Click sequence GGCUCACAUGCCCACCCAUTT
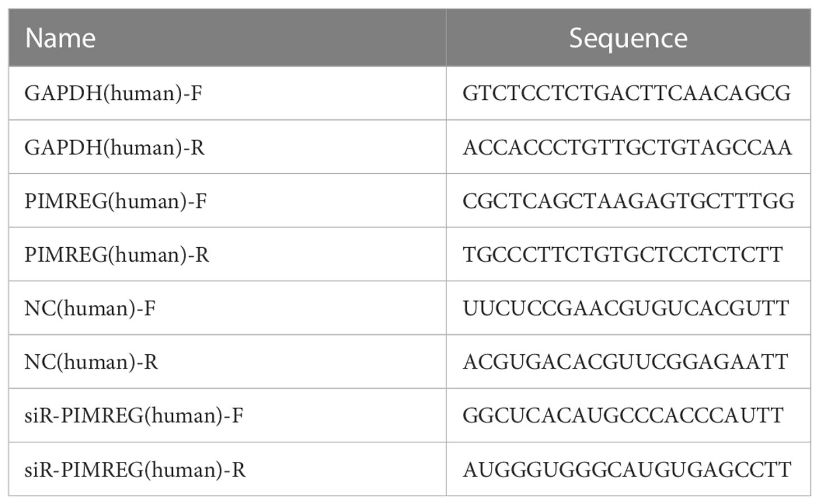Image resolution: width=819 pixels, height=504 pixels. [x=623, y=416]
